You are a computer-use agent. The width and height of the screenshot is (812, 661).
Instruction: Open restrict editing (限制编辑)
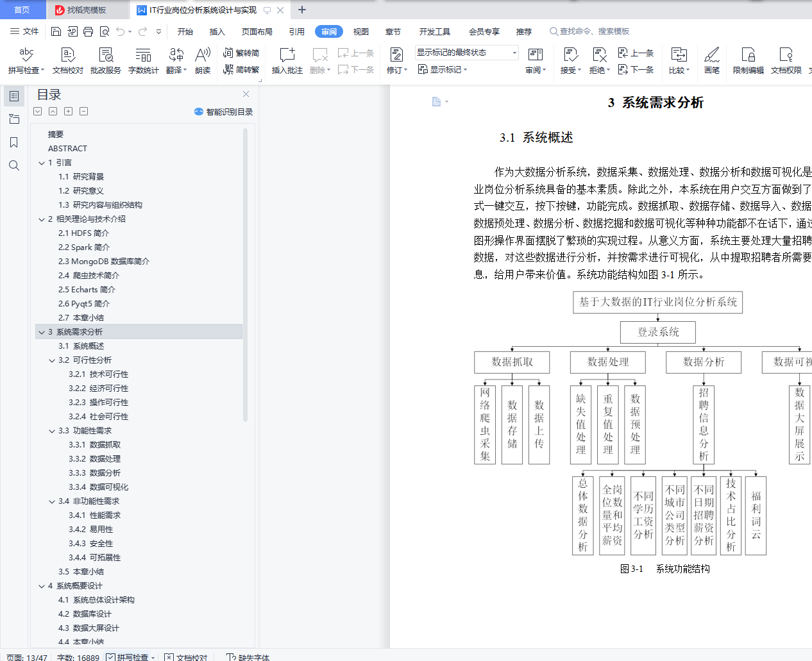click(x=749, y=61)
